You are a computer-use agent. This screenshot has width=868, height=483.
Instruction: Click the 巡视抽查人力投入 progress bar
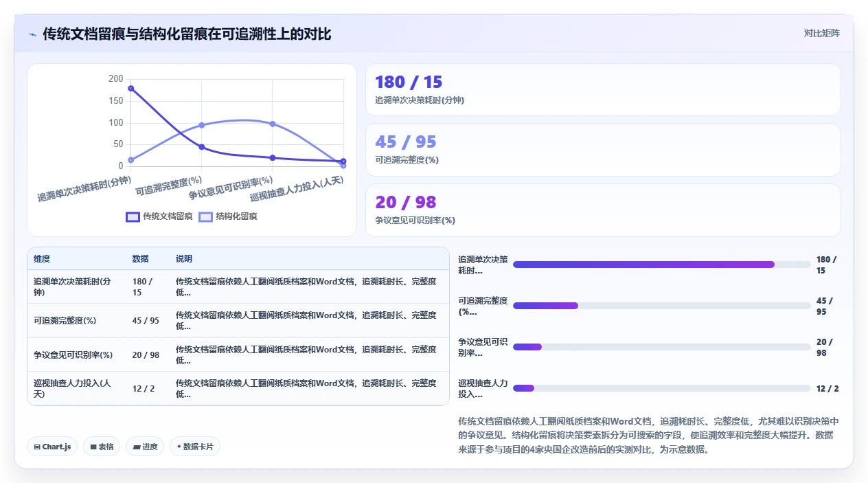pos(662,388)
